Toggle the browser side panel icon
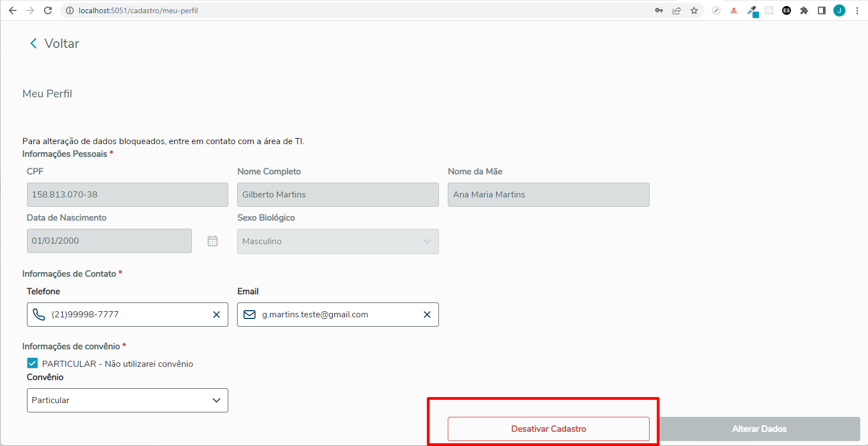Viewport: 868px width, 446px height. [822, 10]
